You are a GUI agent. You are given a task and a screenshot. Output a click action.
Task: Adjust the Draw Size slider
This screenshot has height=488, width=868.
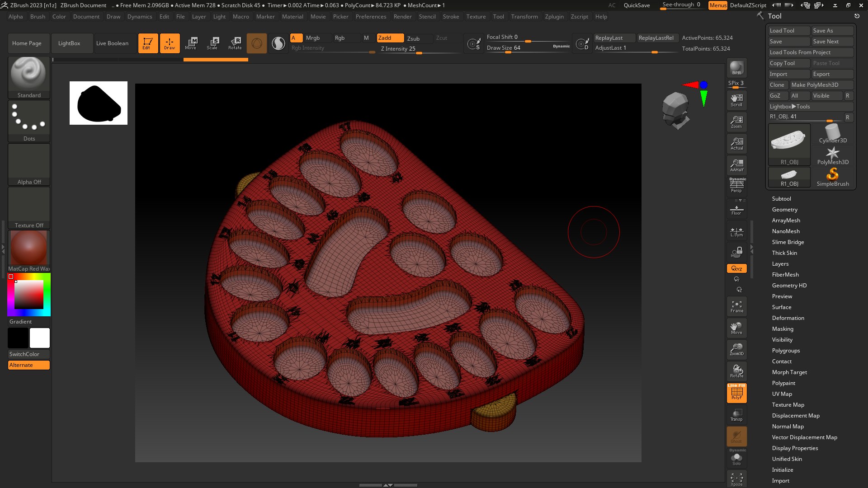coord(528,48)
